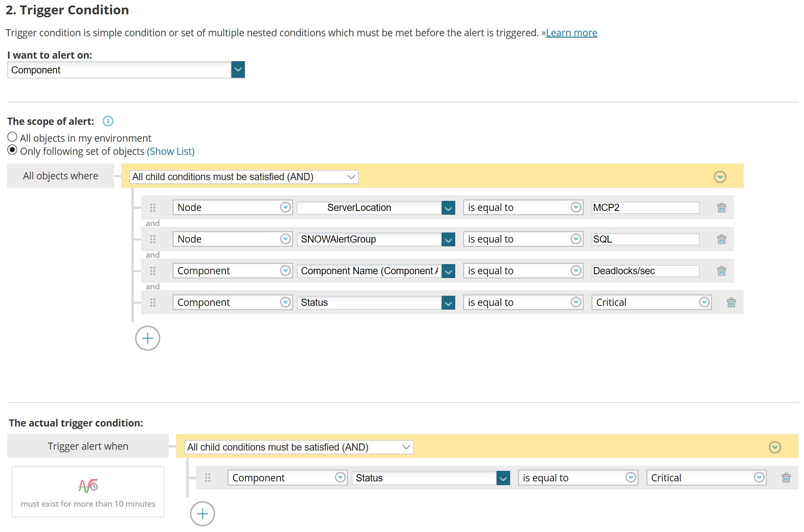Click the scope of alert info icon
The width and height of the screenshot is (804, 532).
108,122
